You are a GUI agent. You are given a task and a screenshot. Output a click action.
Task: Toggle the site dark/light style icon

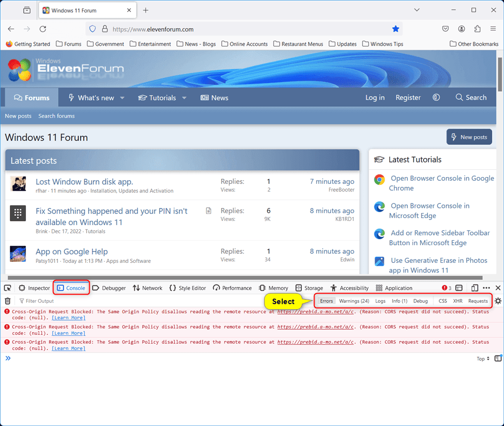tap(436, 97)
